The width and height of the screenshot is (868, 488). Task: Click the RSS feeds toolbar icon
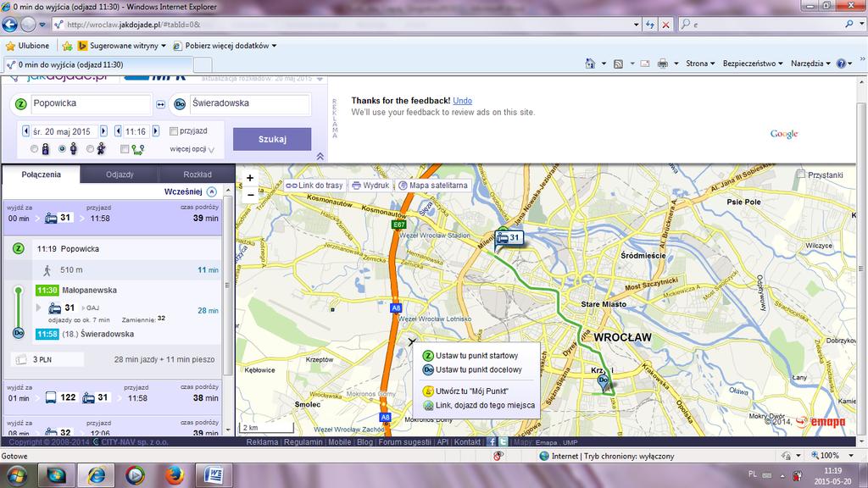[618, 64]
